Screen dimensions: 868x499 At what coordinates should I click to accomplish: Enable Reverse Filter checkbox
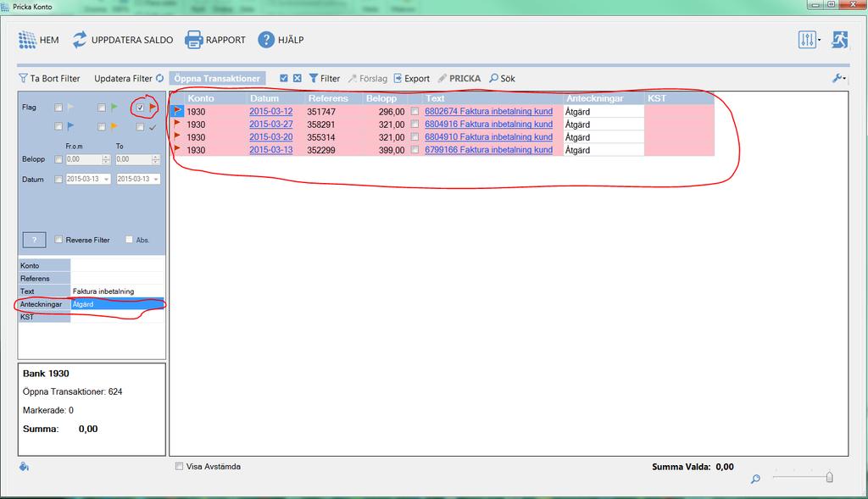pos(58,240)
